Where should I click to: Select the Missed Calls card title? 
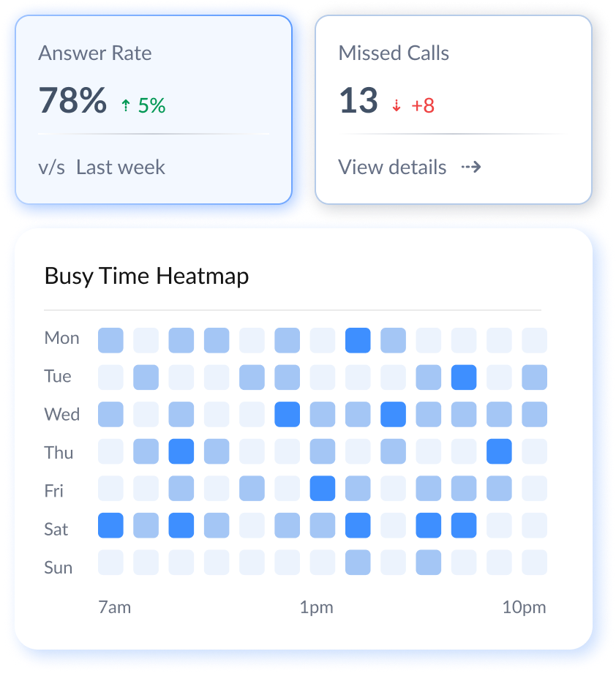pyautogui.click(x=394, y=53)
